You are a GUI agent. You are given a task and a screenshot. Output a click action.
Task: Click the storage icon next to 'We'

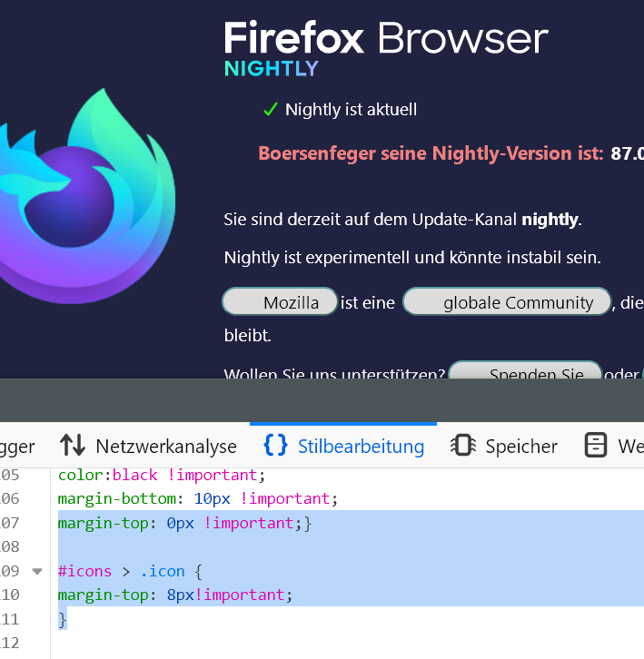pos(596,446)
